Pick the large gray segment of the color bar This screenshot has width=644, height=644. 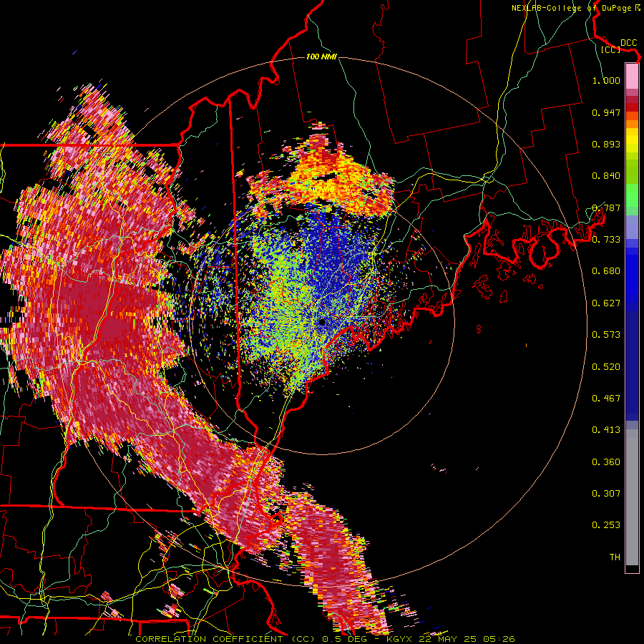(x=632, y=497)
